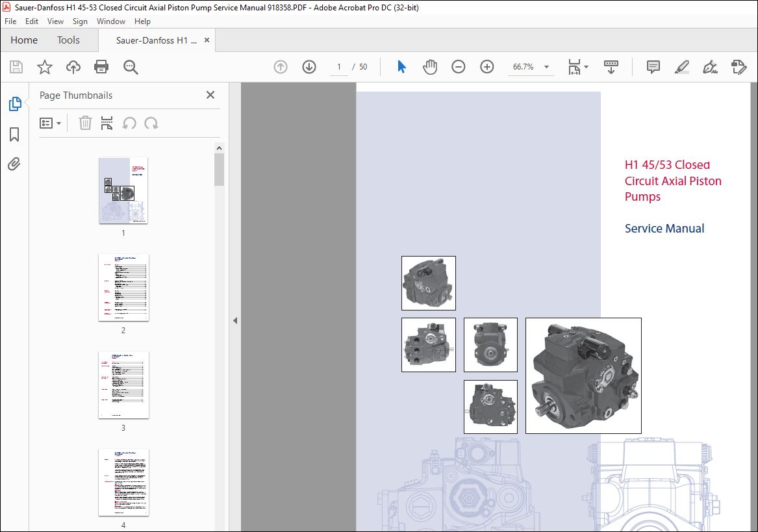This screenshot has width=758, height=532.
Task: Zoom in with the plus button
Action: tap(486, 67)
